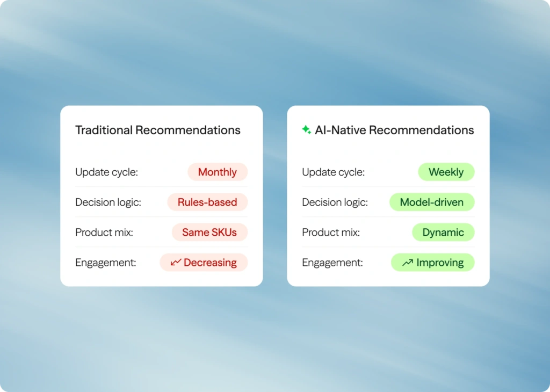
Task: Select the Same SKUs badge
Action: pos(209,233)
